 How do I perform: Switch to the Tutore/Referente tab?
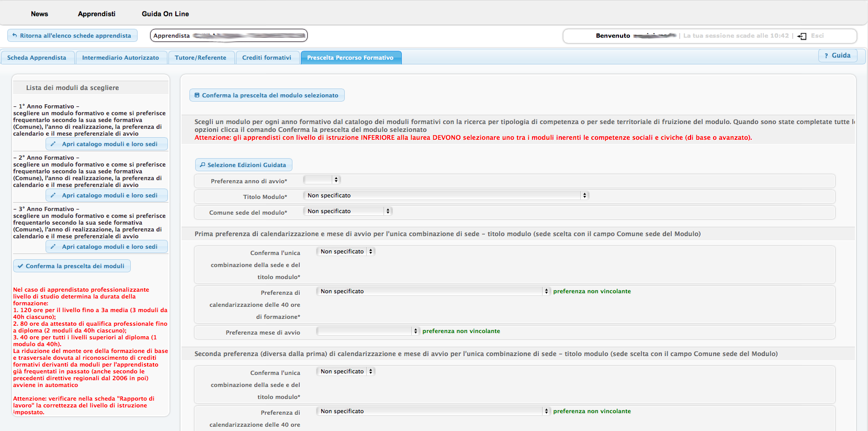[200, 58]
